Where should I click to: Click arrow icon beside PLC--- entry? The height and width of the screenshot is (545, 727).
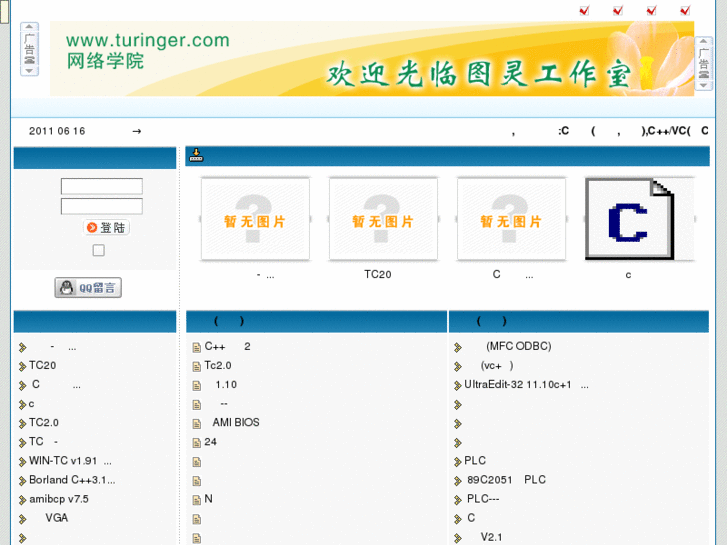click(x=458, y=500)
